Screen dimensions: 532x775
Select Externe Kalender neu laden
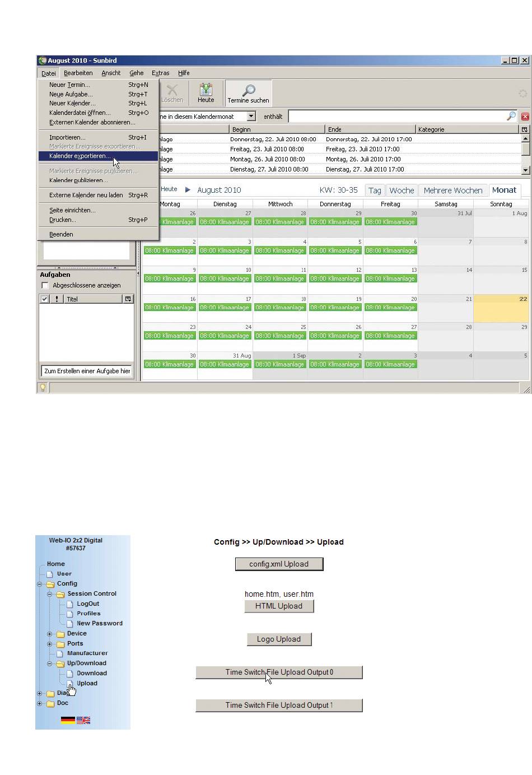point(98,195)
